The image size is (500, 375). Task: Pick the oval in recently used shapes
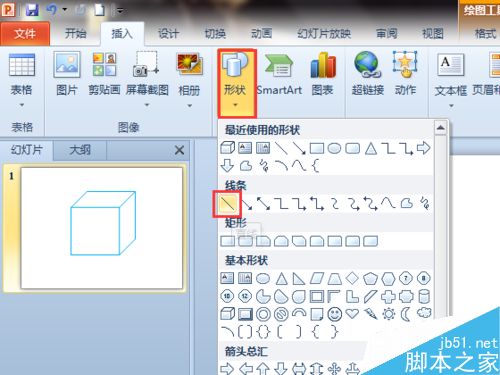[x=334, y=148]
